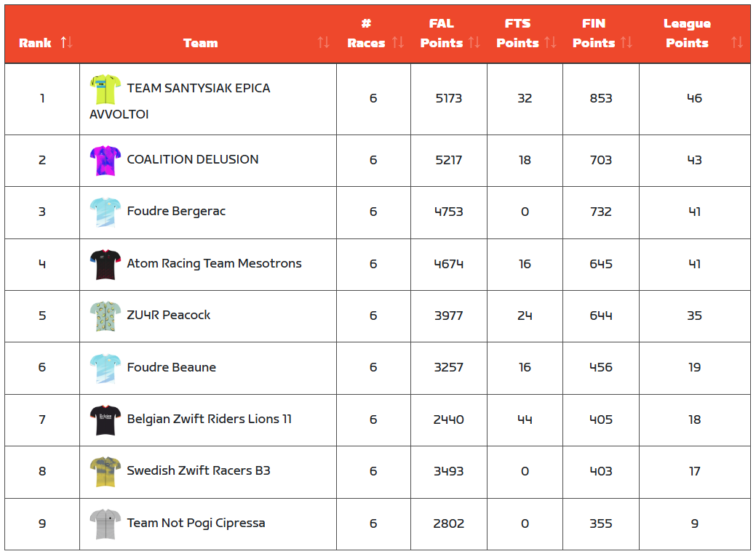
Task: Sort by FIN Points arrows
Action: (x=626, y=43)
